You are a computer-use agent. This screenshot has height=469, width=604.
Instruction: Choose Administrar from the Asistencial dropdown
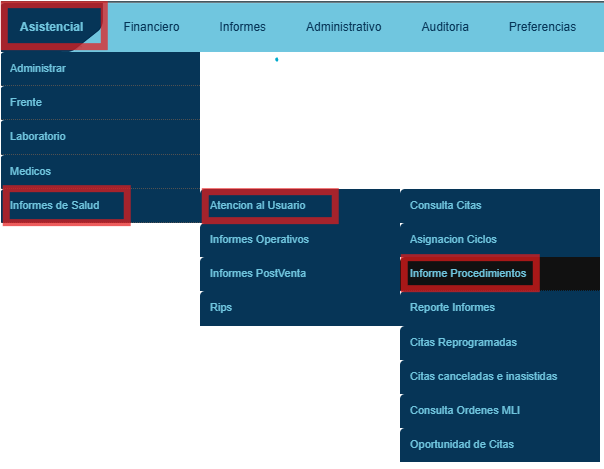(x=38, y=68)
